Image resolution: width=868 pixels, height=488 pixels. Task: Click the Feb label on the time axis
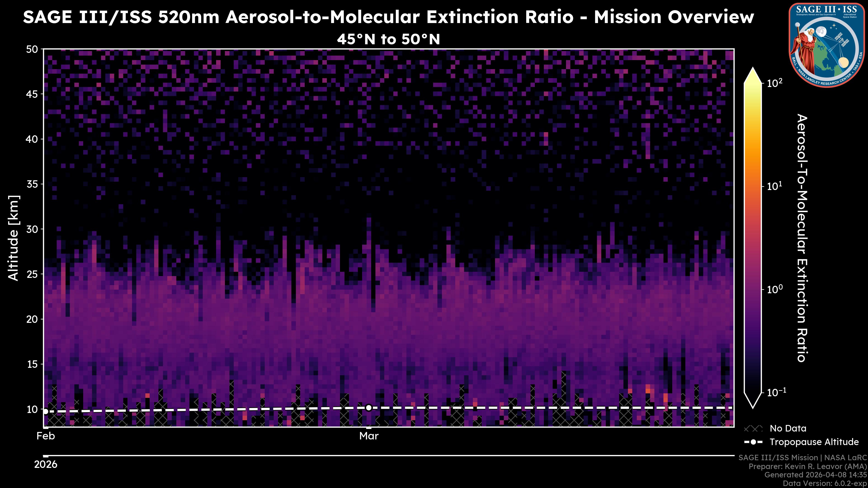[x=46, y=436]
